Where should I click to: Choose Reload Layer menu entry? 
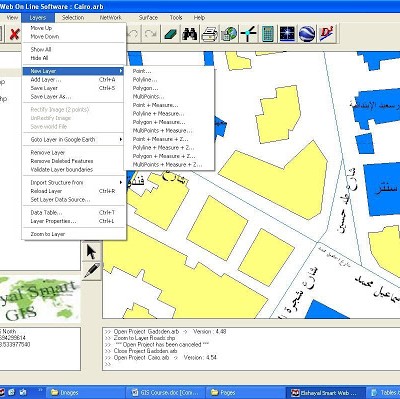(74, 191)
